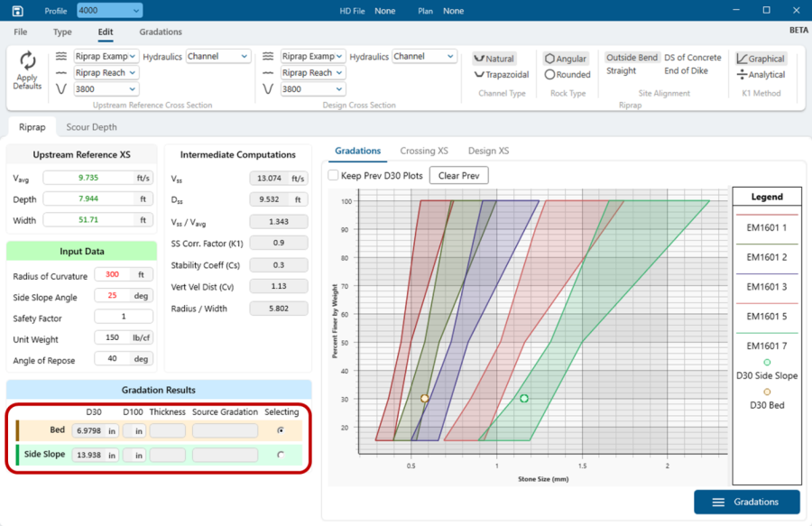812x526 pixels.
Task: Click the save disk icon in title bar
Action: coord(17,11)
